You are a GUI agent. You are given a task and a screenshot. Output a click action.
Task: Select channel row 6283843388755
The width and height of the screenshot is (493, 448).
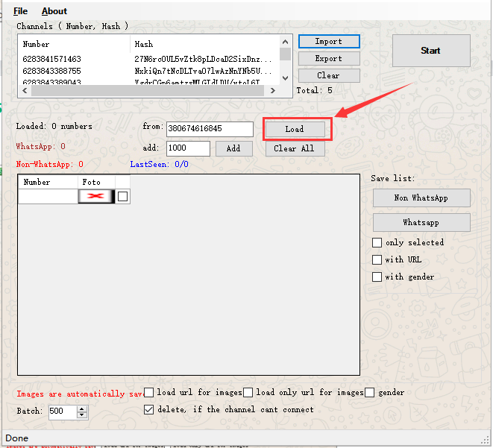point(52,71)
